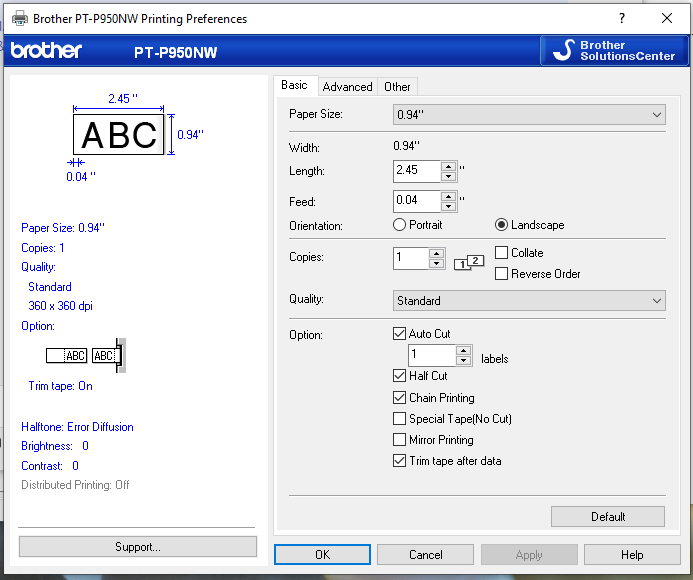Open the Support... button
Image resolution: width=693 pixels, height=580 pixels.
coord(137,547)
